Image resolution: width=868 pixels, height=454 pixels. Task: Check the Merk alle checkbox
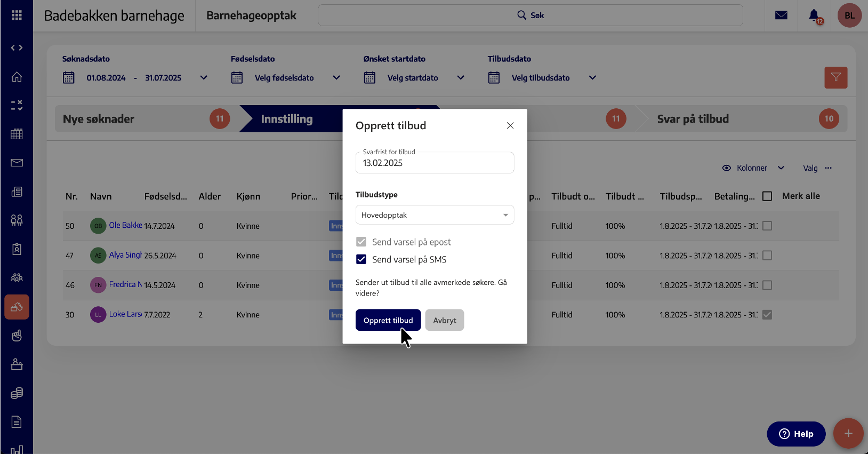(x=767, y=196)
